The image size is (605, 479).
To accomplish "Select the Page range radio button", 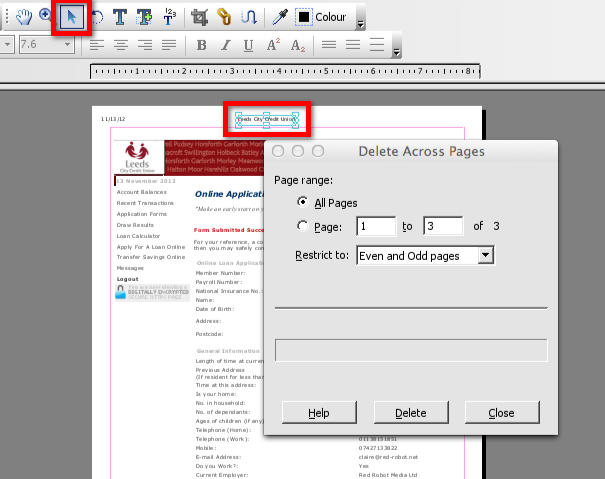I will 303,227.
